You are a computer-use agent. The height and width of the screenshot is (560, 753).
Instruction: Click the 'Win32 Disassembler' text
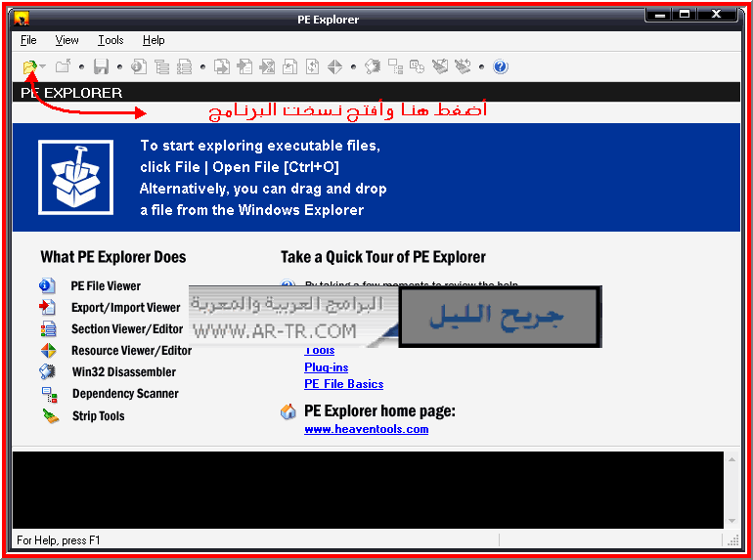[x=124, y=372]
